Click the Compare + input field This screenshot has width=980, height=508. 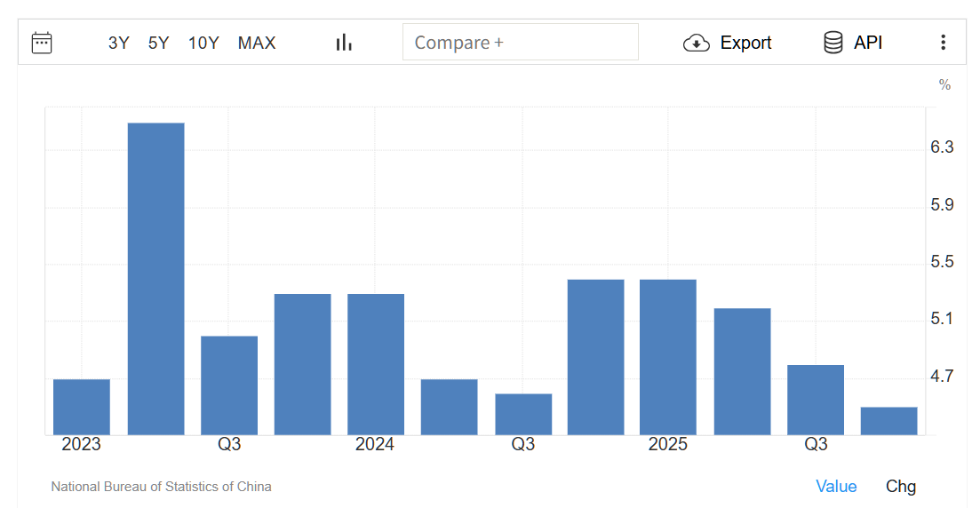click(520, 43)
